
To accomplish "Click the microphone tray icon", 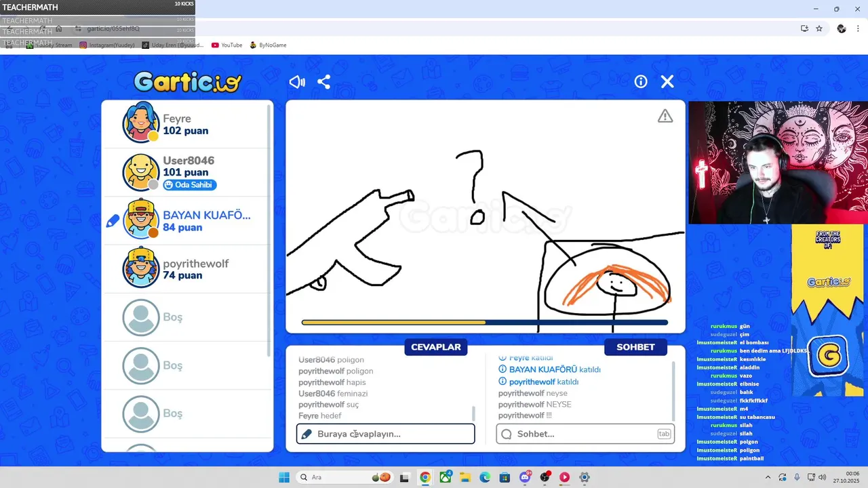I will [797, 477].
